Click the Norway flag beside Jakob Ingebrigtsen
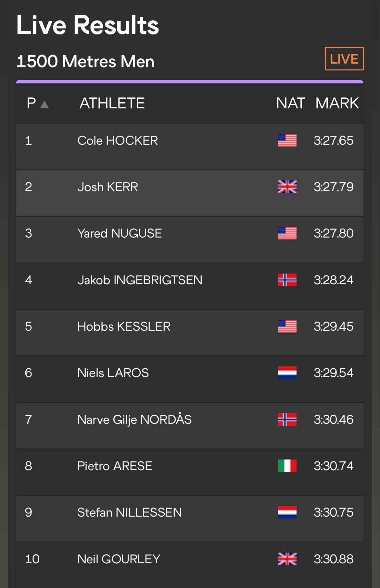 click(287, 280)
